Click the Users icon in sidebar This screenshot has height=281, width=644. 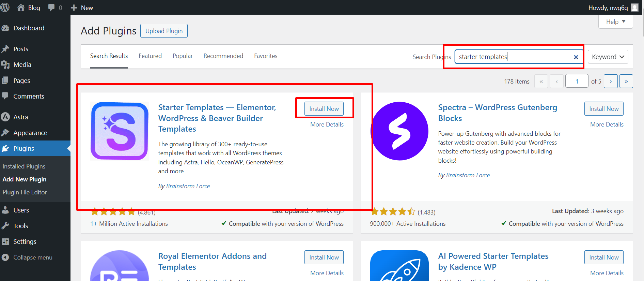5,210
